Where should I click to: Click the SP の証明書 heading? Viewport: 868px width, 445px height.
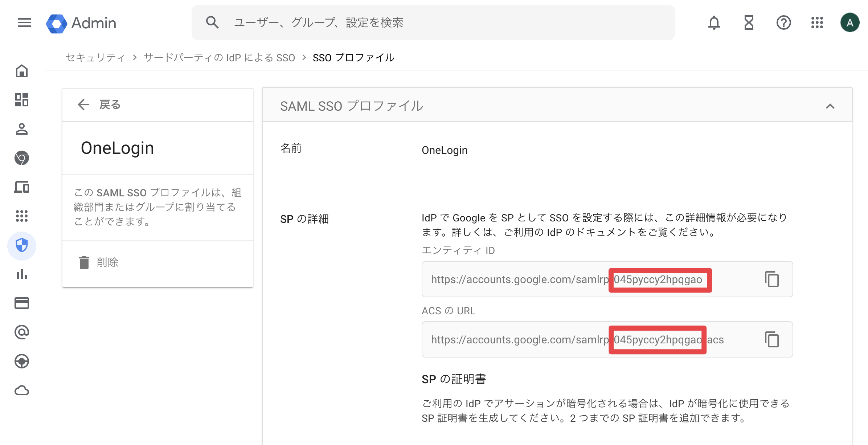[x=454, y=379]
